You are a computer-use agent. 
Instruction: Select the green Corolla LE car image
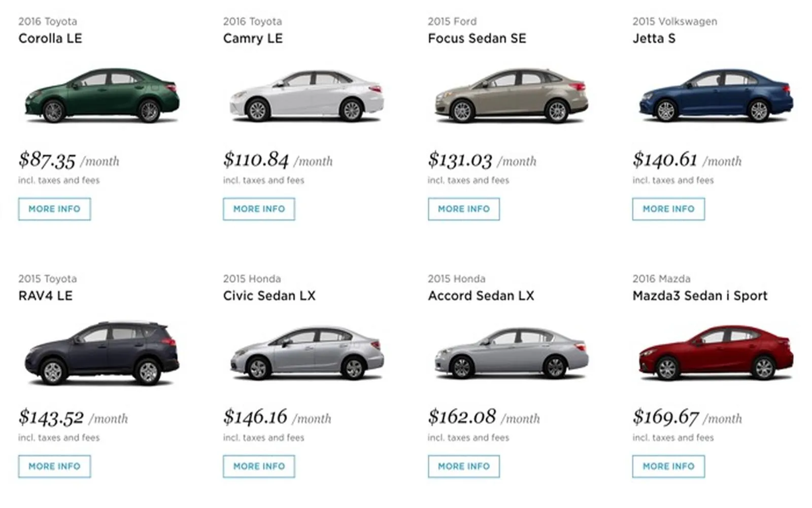point(102,96)
